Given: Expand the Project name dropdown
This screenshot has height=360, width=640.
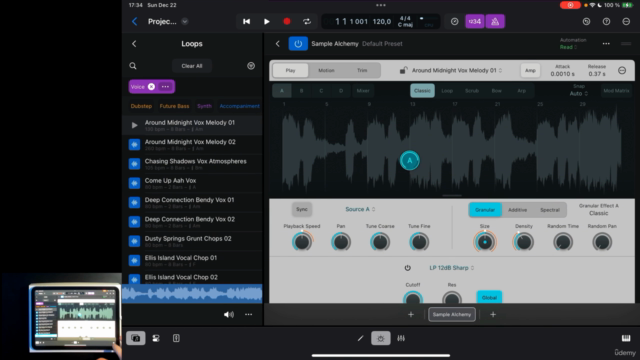Looking at the screenshot, I should point(185,22).
